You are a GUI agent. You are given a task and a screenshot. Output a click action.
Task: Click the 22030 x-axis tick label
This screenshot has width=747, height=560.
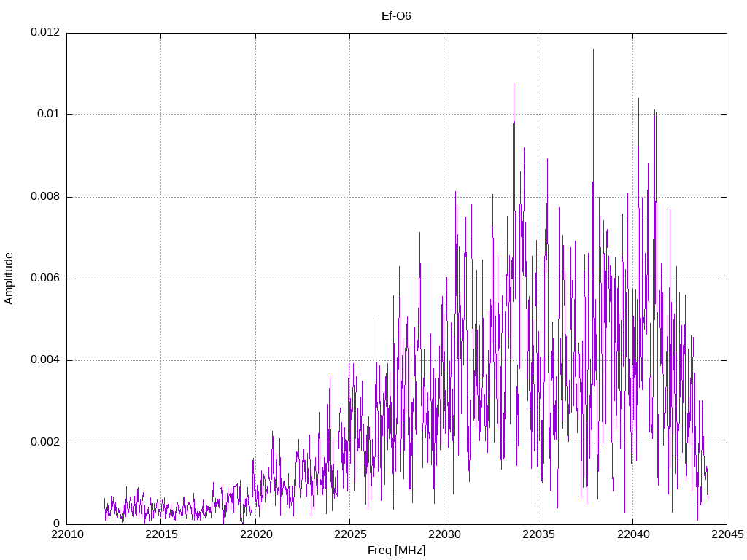tap(444, 534)
